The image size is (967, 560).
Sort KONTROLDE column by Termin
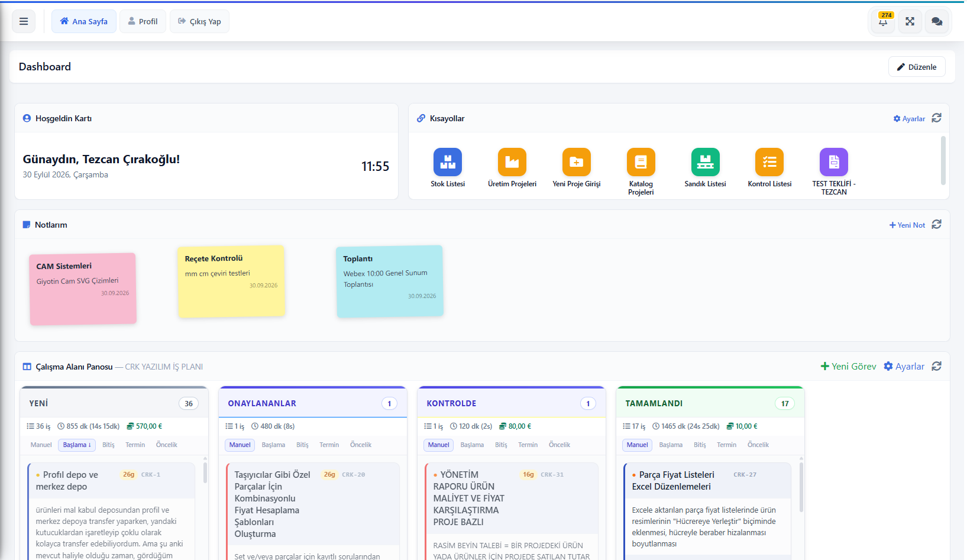528,445
